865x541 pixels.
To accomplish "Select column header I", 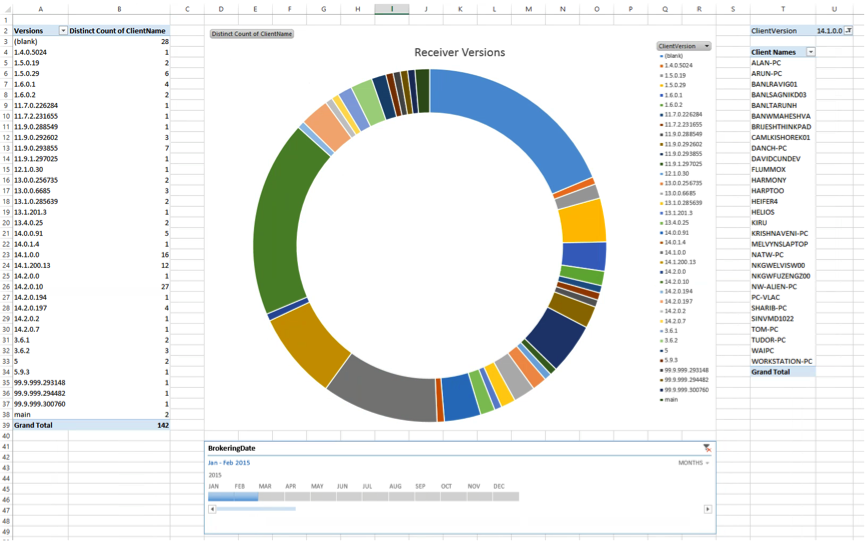I will coord(391,9).
